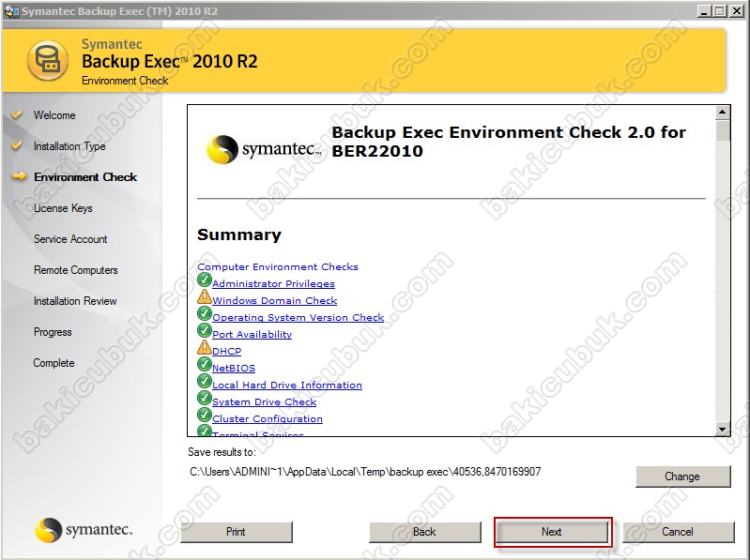This screenshot has height=560, width=750.
Task: Click the green check beside Local Hard Drive Information
Action: tap(205, 381)
